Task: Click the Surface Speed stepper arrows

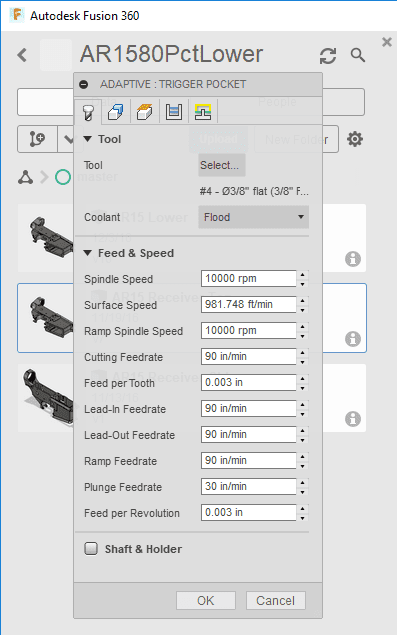Action: pos(303,305)
